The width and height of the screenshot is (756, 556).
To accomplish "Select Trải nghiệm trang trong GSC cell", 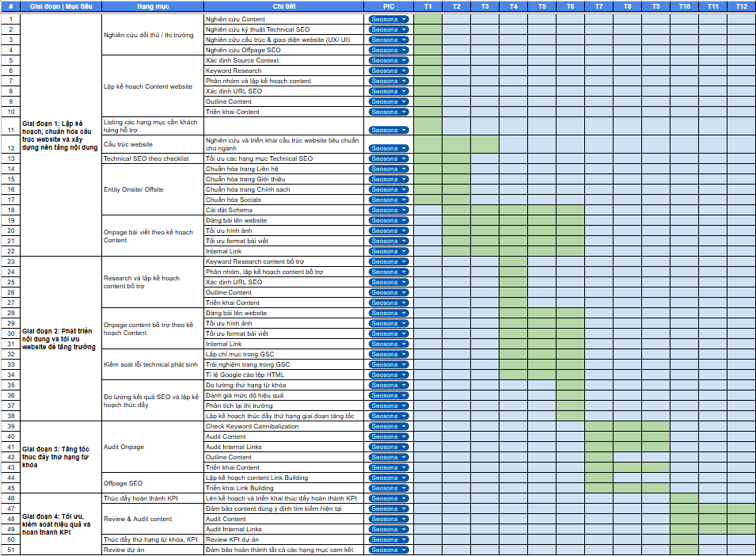I will (284, 364).
